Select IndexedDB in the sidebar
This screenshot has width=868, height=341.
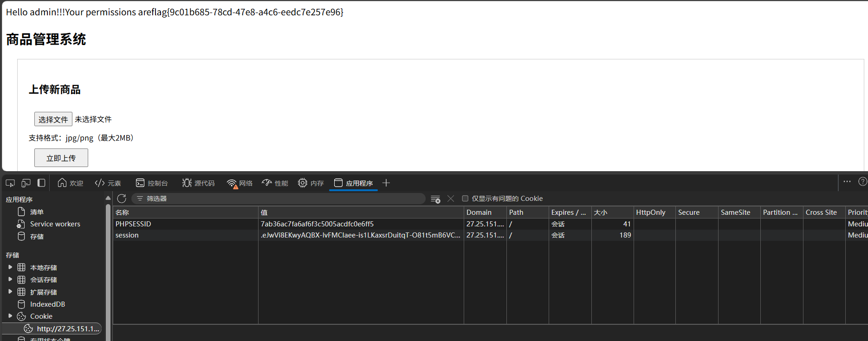click(47, 304)
